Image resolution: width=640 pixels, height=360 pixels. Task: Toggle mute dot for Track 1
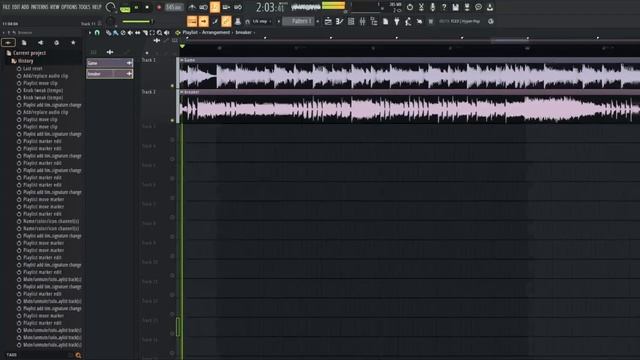[x=172, y=86]
